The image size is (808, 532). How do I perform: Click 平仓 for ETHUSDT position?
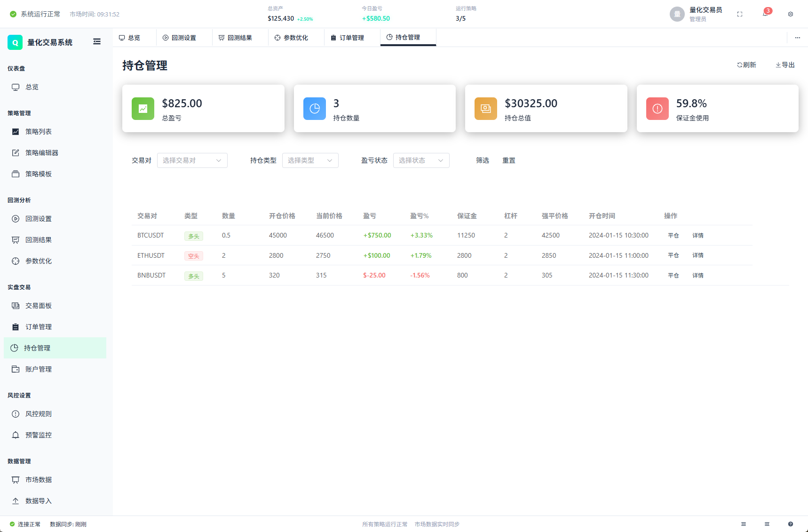(673, 255)
